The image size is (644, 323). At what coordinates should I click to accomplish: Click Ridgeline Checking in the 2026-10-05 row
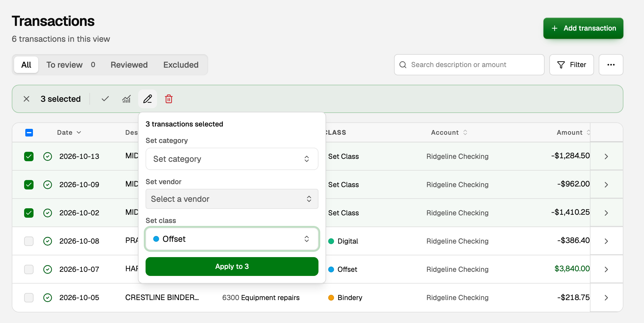[x=457, y=298]
